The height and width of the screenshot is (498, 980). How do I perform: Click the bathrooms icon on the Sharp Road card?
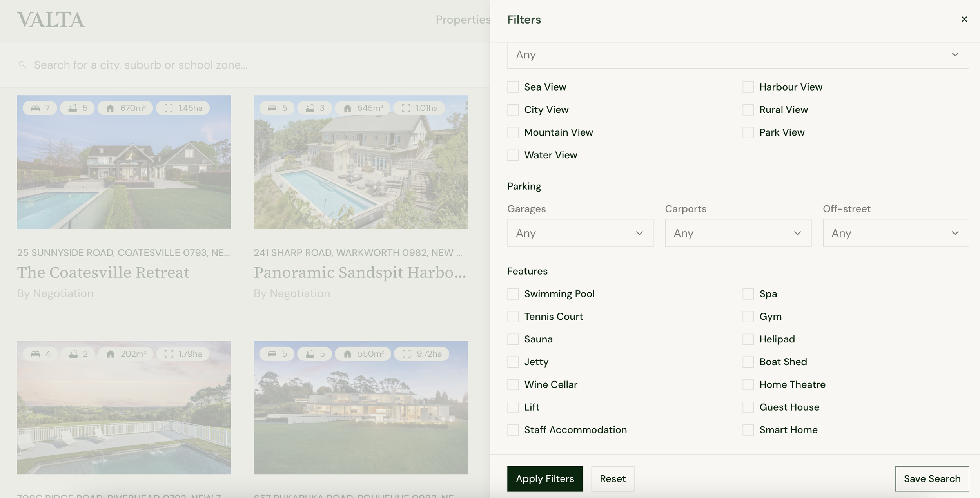pos(310,108)
